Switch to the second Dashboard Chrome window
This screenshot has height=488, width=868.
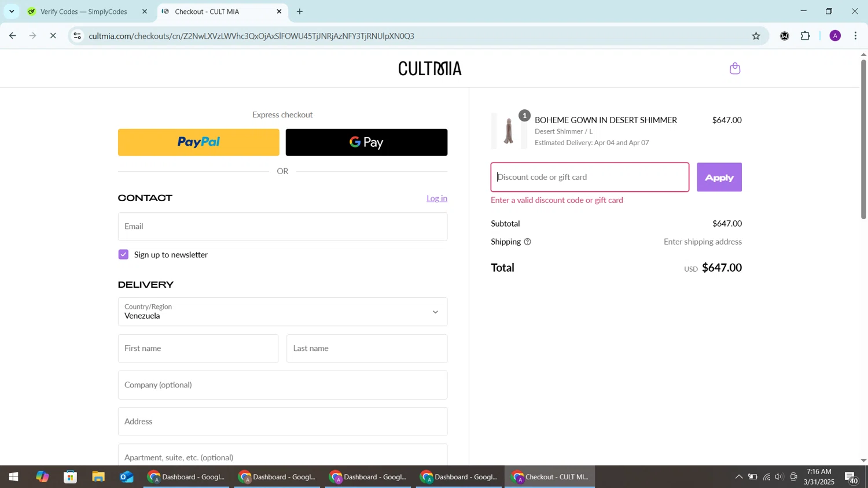[277, 477]
